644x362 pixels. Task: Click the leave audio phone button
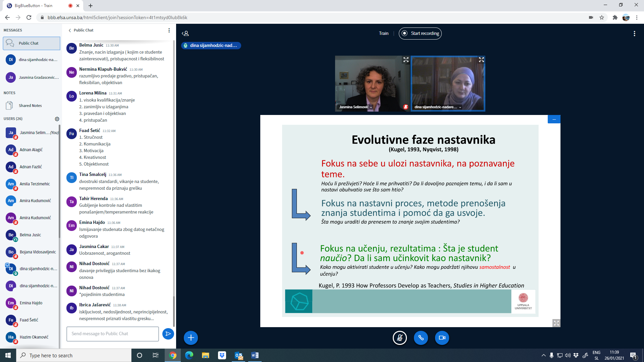(421, 338)
